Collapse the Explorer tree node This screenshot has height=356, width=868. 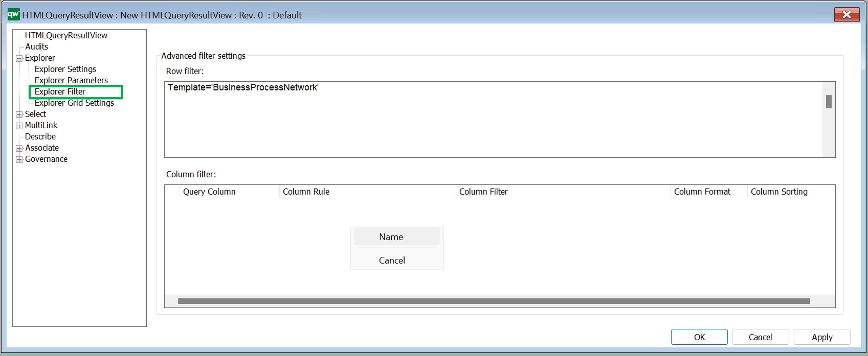[x=19, y=58]
